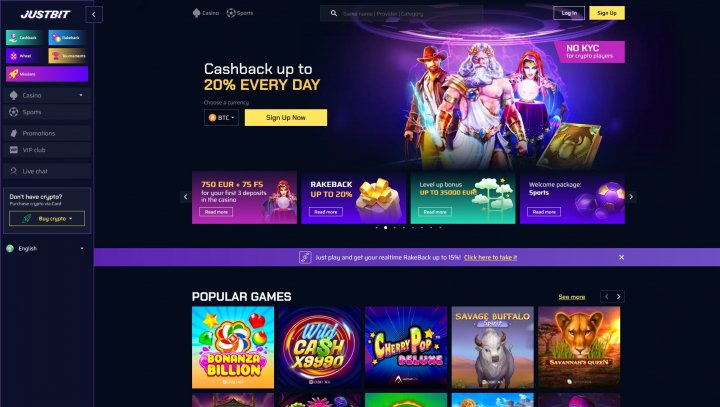The image size is (720, 407).
Task: Open the English language selector
Action: [x=45, y=249]
